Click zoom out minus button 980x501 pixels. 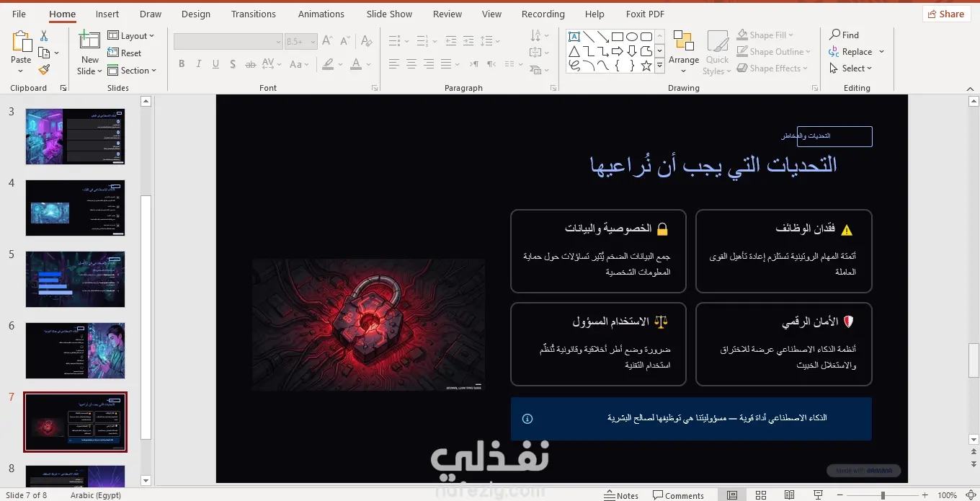(839, 495)
